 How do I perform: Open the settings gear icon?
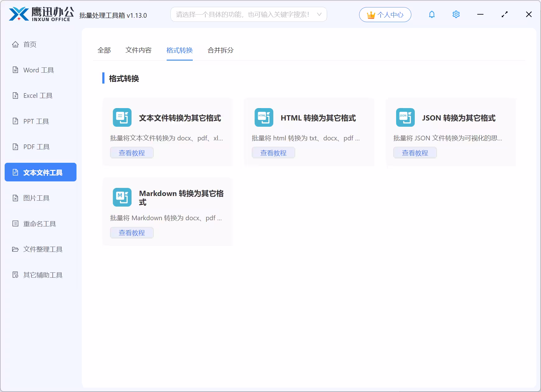(x=456, y=14)
